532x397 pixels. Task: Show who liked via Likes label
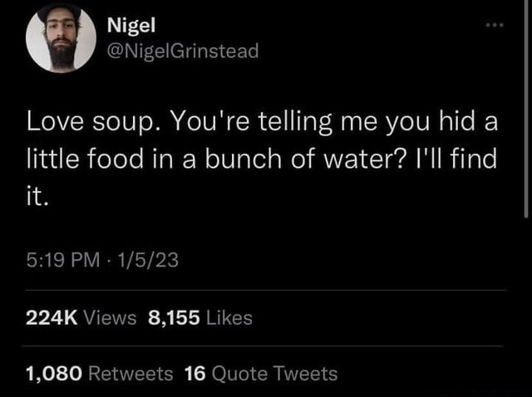click(229, 317)
